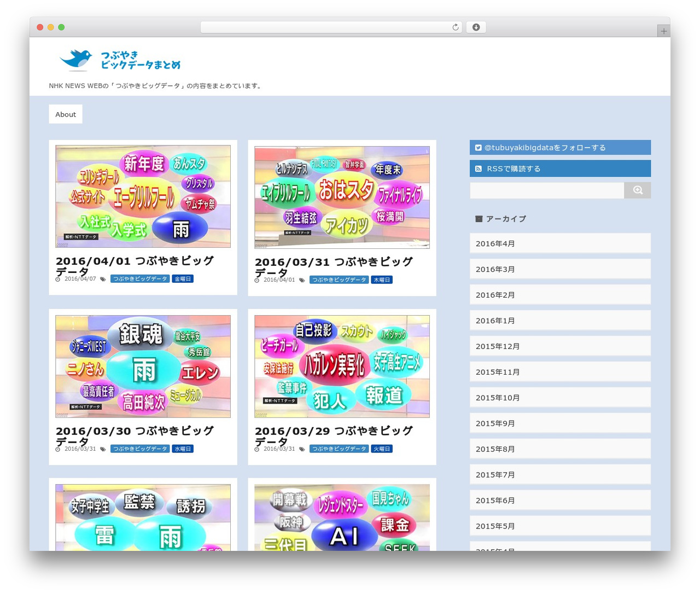This screenshot has height=593, width=700.
Task: Click the tag icon under 2016/03/30 post
Action: pyautogui.click(x=103, y=449)
